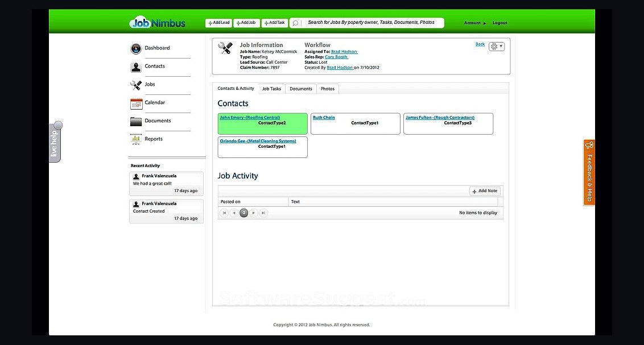Screen dimensions: 644x345
Task: Open the Feedback & Help side tab
Action: [589, 173]
